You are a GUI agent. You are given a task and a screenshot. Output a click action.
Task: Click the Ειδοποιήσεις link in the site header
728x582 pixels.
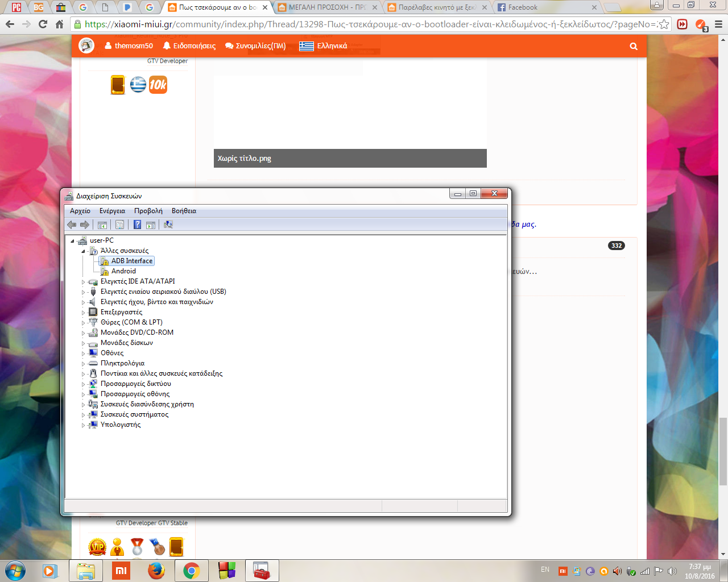189,46
